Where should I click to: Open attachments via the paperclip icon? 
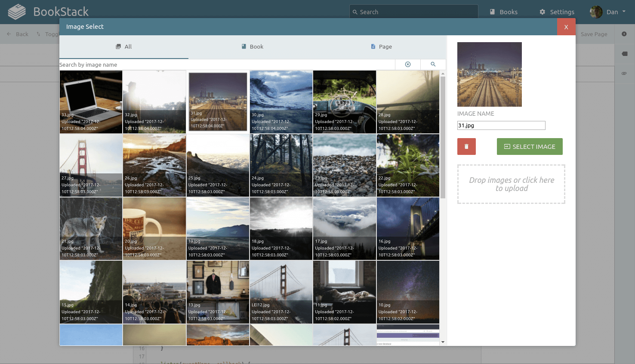coord(624,74)
